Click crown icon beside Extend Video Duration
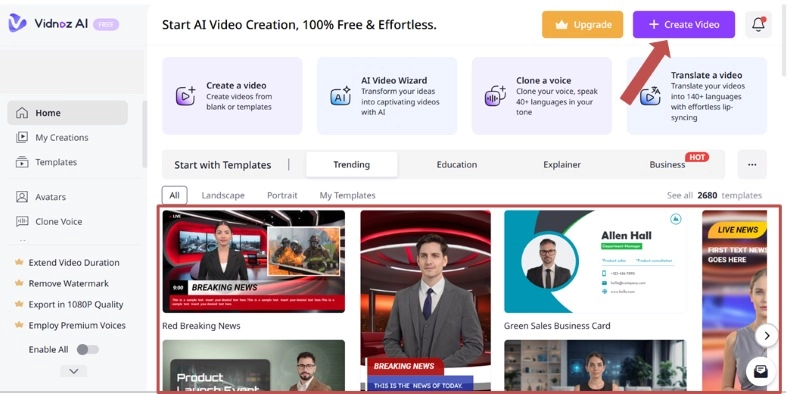 point(19,262)
